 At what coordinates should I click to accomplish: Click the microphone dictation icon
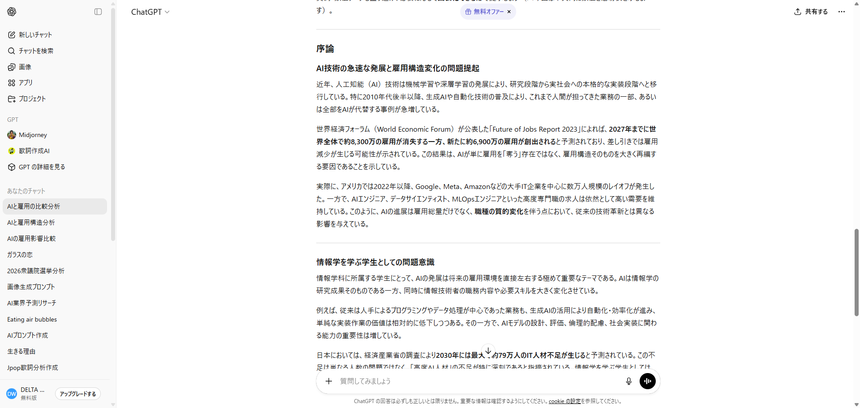(x=629, y=381)
